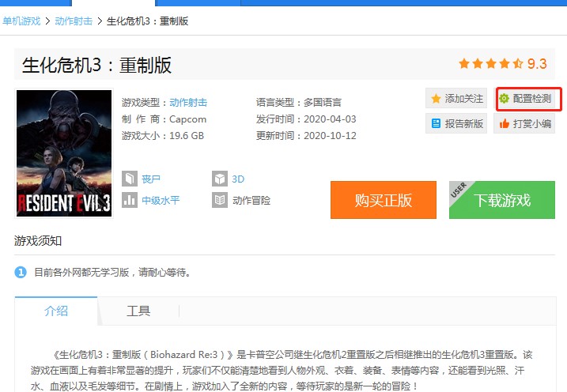Click the 9.3 rating score
The height and width of the screenshot is (392, 567).
[x=537, y=64]
